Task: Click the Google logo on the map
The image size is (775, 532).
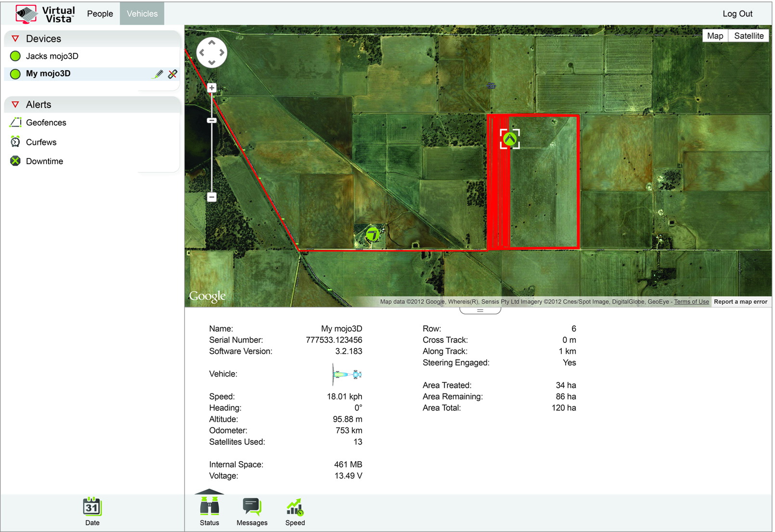Action: 207,296
